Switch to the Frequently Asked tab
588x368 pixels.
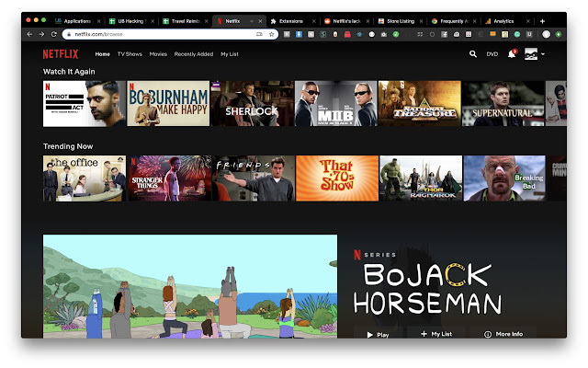point(453,21)
